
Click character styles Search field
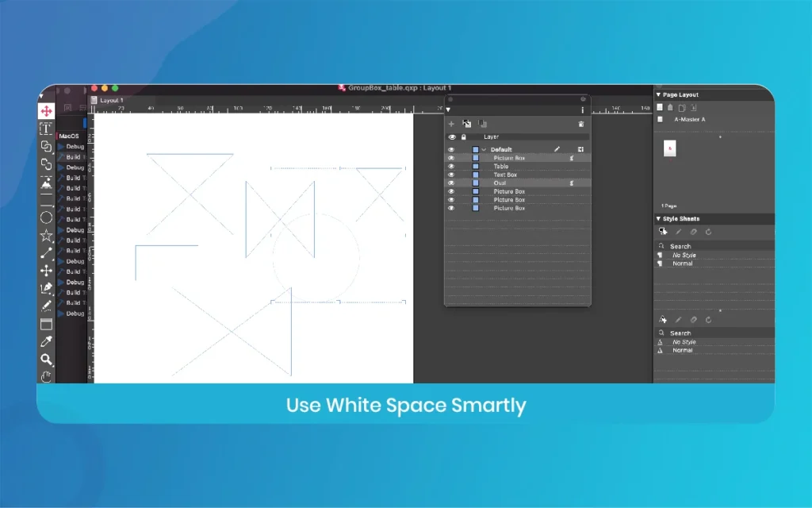[x=714, y=333]
